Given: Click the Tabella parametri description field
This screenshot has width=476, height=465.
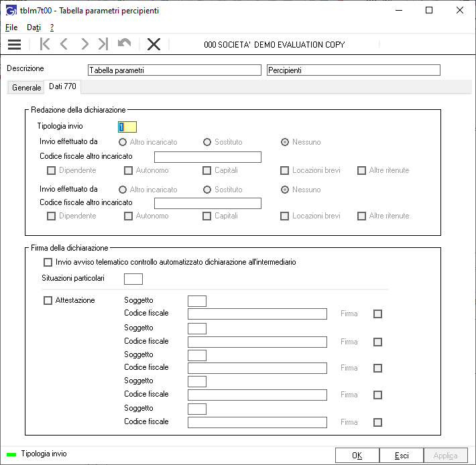Looking at the screenshot, I should (174, 70).
